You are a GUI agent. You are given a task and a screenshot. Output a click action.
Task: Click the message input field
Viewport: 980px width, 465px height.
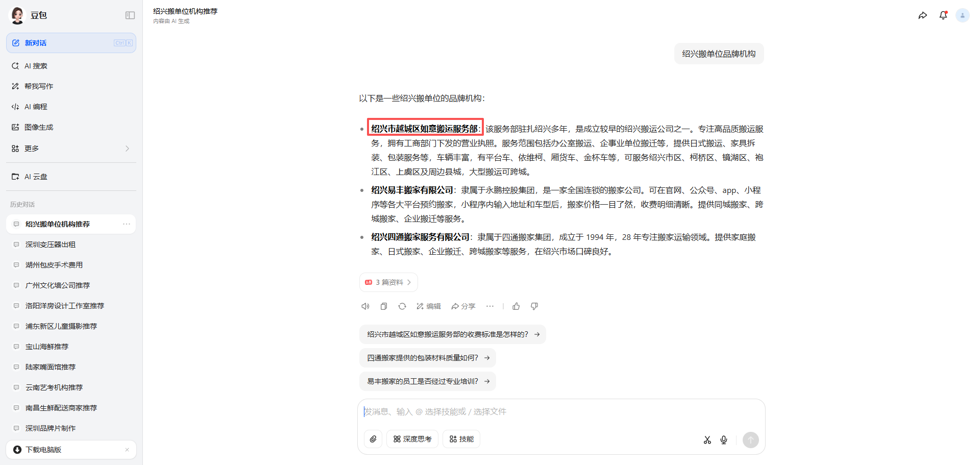[560, 412]
